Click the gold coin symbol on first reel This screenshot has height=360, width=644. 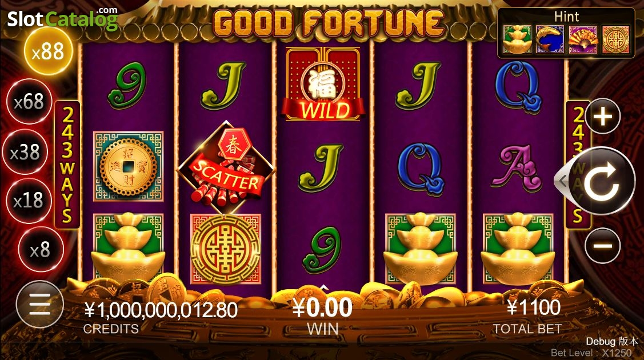coord(129,166)
